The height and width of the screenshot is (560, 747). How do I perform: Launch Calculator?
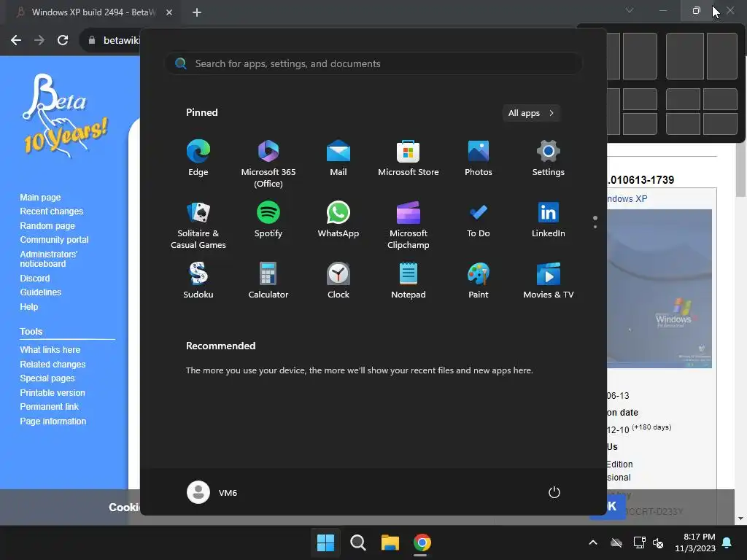pos(268,281)
